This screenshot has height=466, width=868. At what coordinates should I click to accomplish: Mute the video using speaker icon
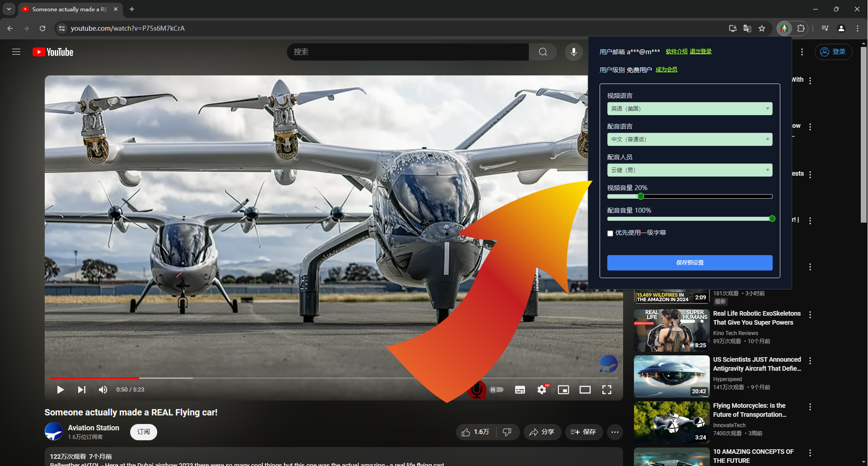click(x=103, y=390)
